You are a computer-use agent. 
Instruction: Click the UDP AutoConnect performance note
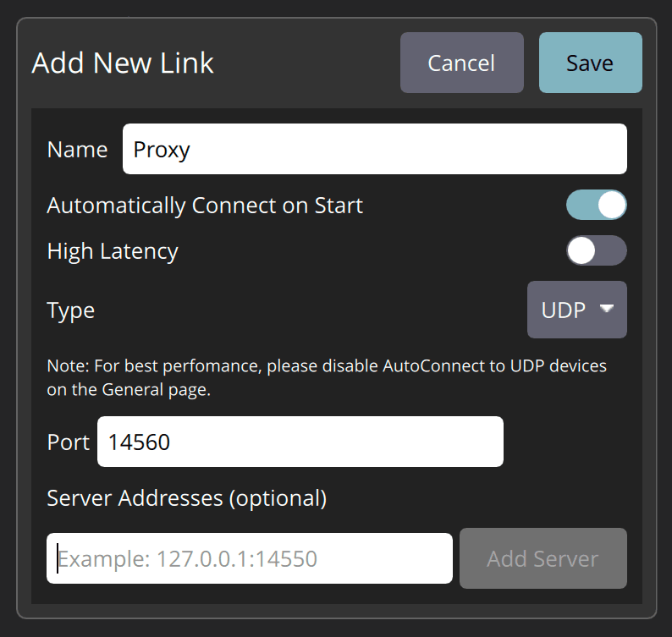click(327, 378)
